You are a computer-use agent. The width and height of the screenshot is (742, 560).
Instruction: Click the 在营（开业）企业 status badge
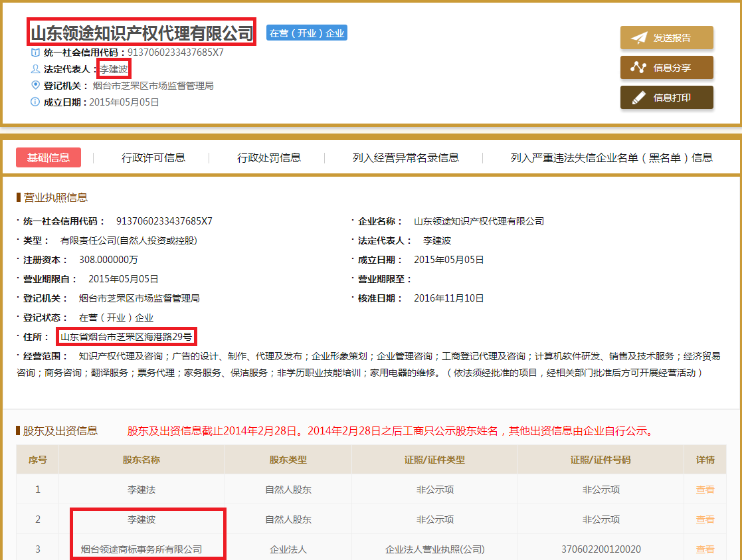tap(307, 33)
